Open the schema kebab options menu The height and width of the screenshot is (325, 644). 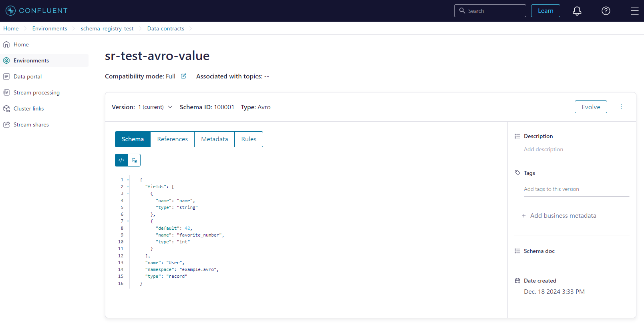click(622, 107)
